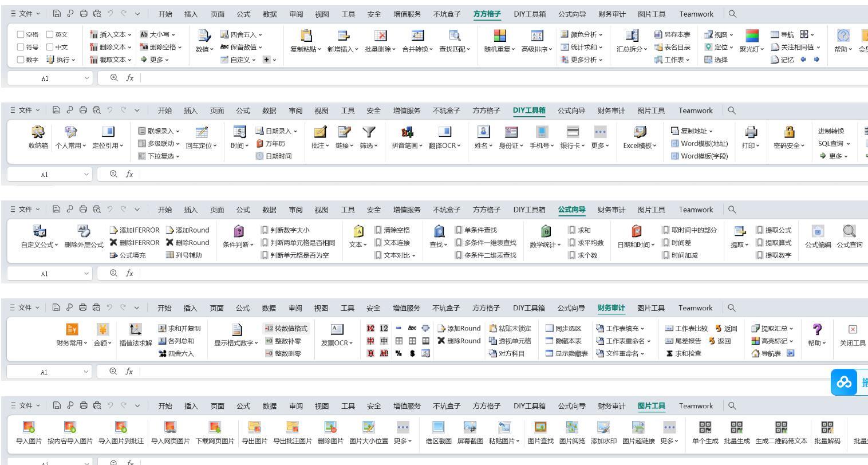
Task: Open the 更多分析 dropdown menu
Action: (583, 60)
